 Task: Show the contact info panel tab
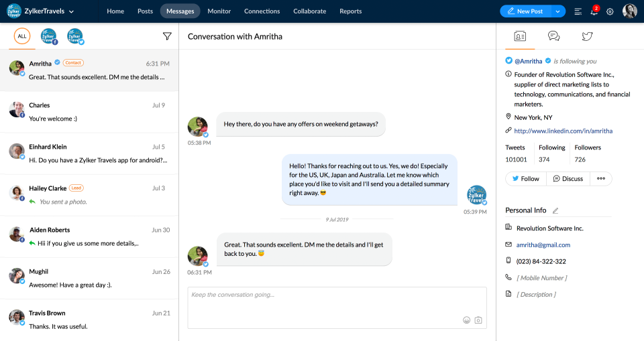point(520,36)
